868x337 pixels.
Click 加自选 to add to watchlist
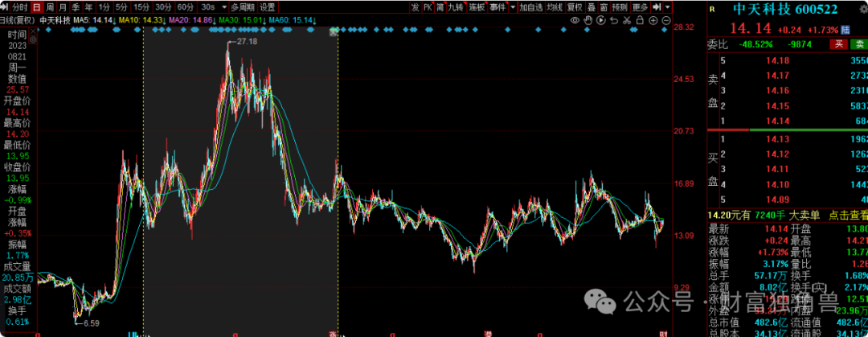click(530, 7)
